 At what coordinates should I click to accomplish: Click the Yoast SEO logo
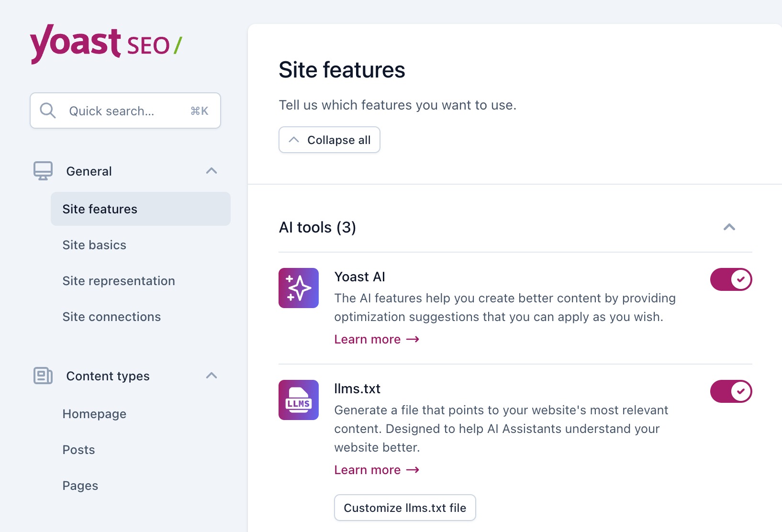pos(106,44)
